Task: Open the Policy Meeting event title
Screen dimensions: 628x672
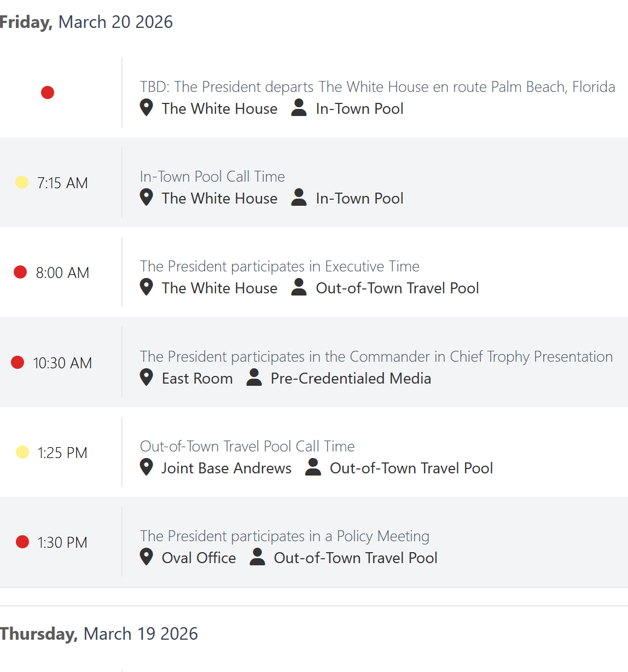Action: coord(284,536)
